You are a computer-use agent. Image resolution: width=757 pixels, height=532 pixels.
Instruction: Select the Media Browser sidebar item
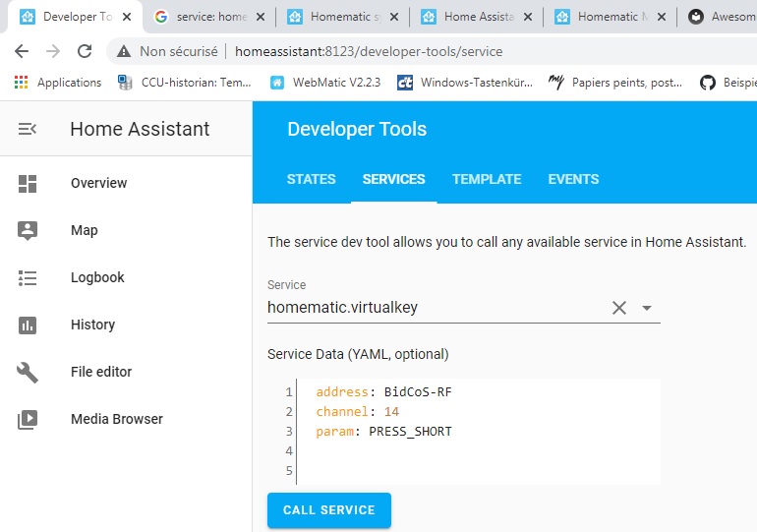[x=126, y=419]
